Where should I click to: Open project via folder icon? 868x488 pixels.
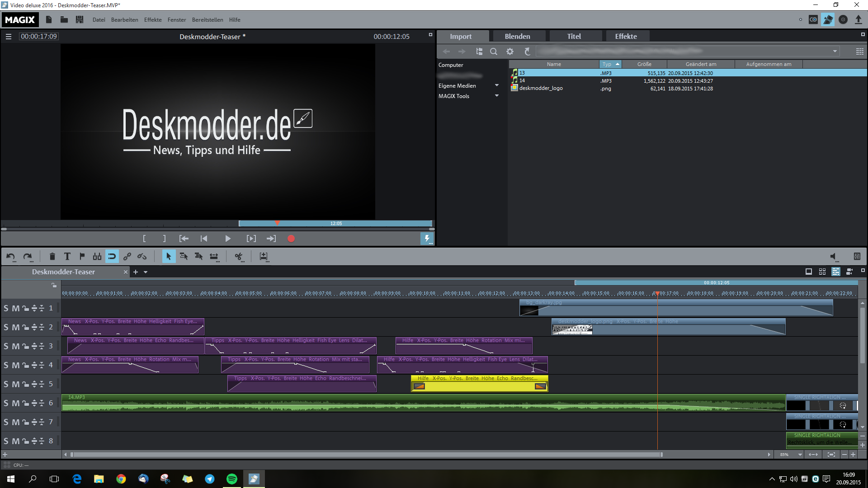point(64,19)
